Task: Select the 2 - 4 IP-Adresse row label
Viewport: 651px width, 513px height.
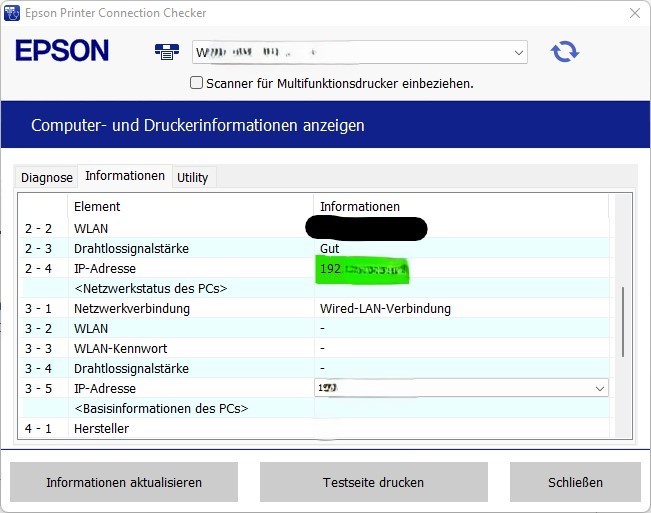Action: click(105, 268)
